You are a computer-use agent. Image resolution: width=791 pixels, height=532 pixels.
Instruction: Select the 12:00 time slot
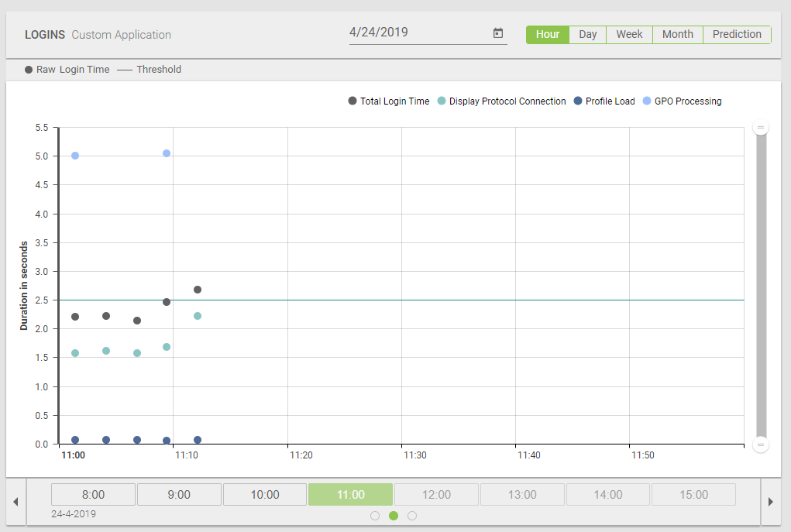tap(436, 494)
